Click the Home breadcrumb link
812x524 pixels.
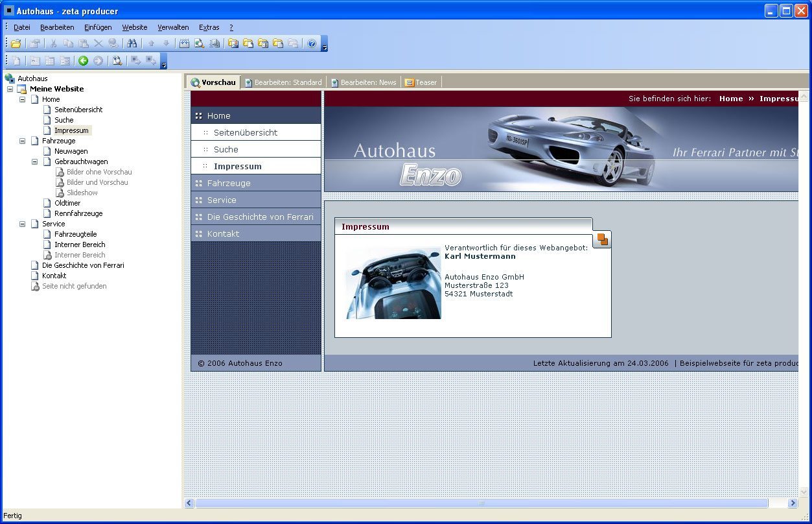tap(731, 99)
